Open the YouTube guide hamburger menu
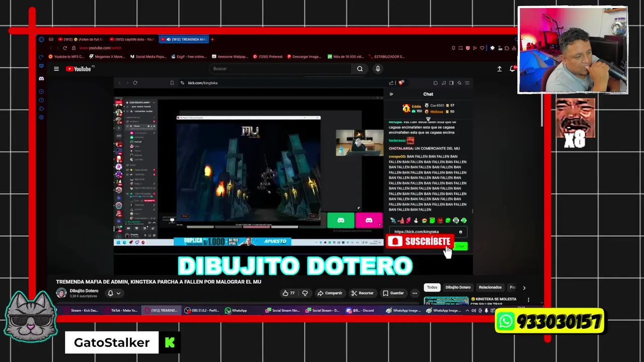Screen dimensions: 644x362 pos(56,69)
